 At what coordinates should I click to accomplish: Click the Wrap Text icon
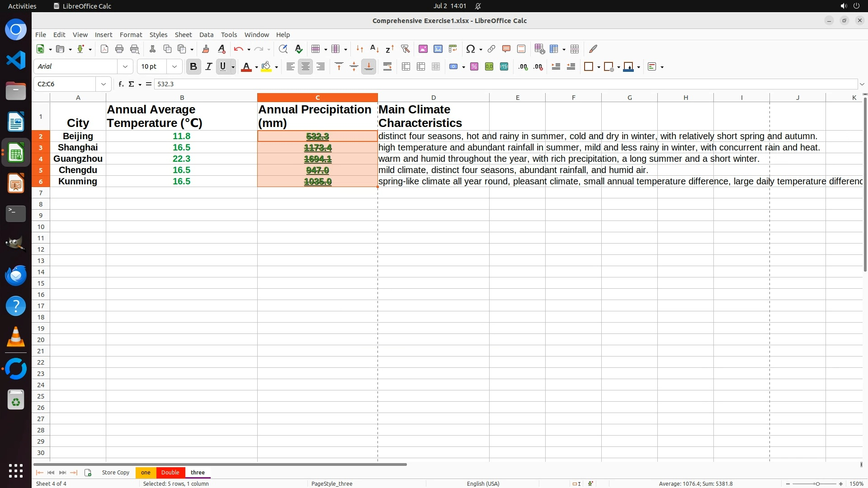(x=387, y=67)
